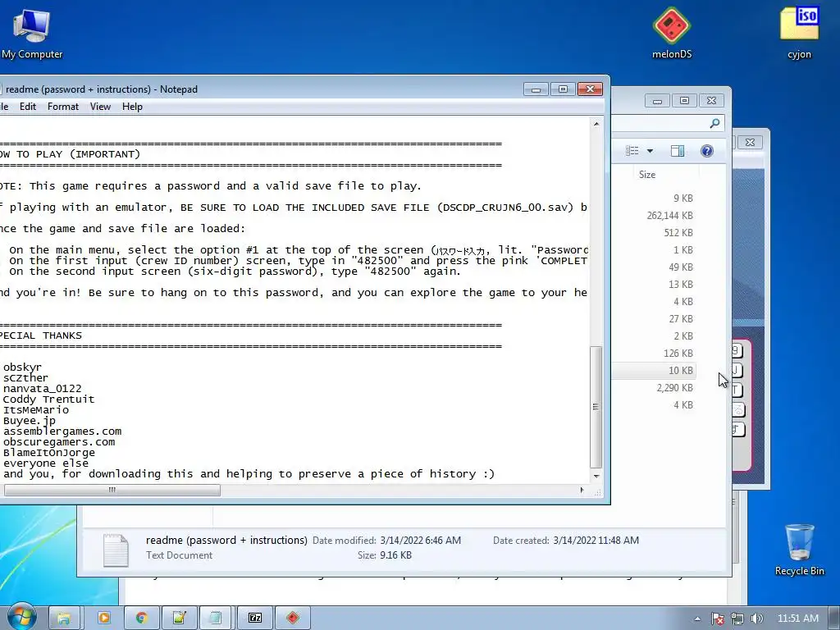Minimize the Notepad window

click(536, 89)
